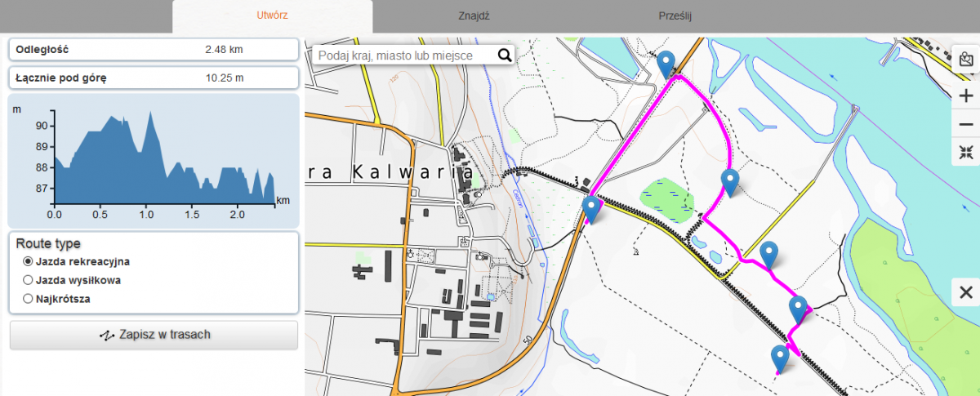Click the Łącznie pod górę ascent box
Screen dimensions: 980x396
pos(153,78)
